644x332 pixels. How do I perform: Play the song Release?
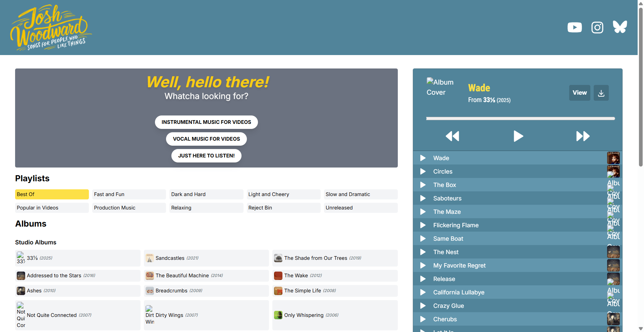pyautogui.click(x=423, y=279)
